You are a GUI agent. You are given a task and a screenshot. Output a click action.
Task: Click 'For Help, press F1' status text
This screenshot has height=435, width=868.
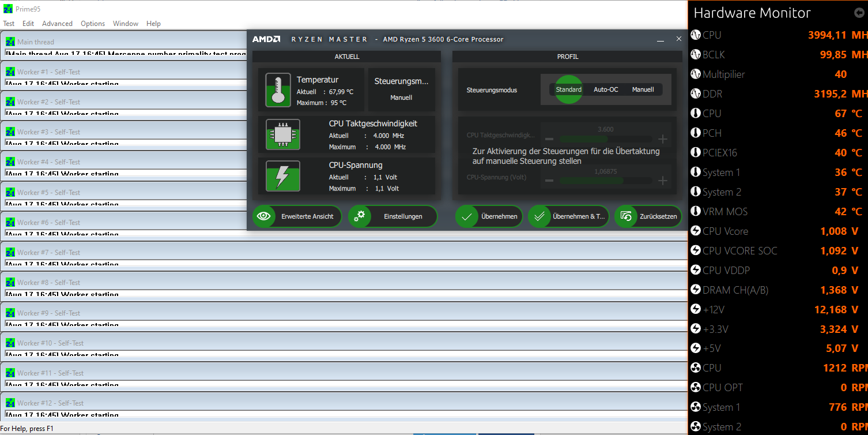pyautogui.click(x=28, y=429)
